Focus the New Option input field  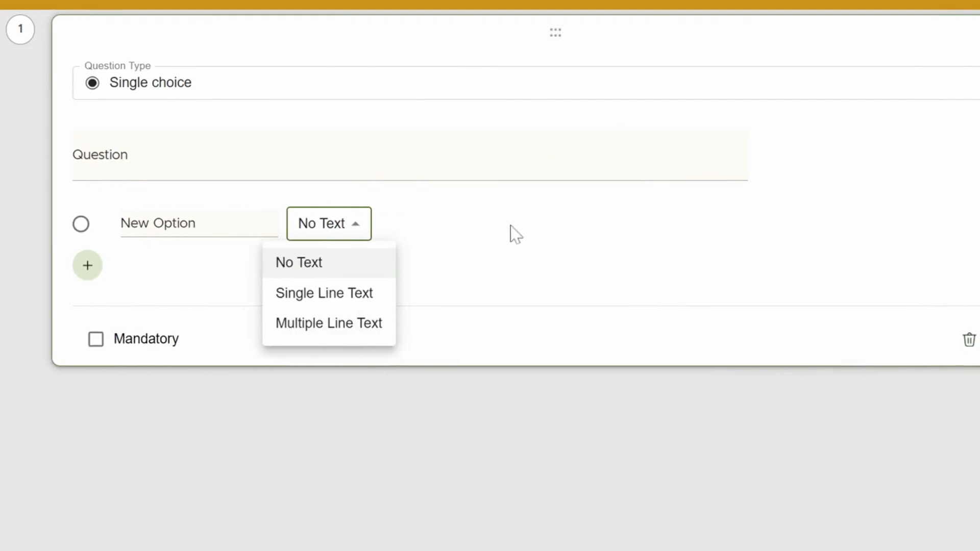click(199, 223)
